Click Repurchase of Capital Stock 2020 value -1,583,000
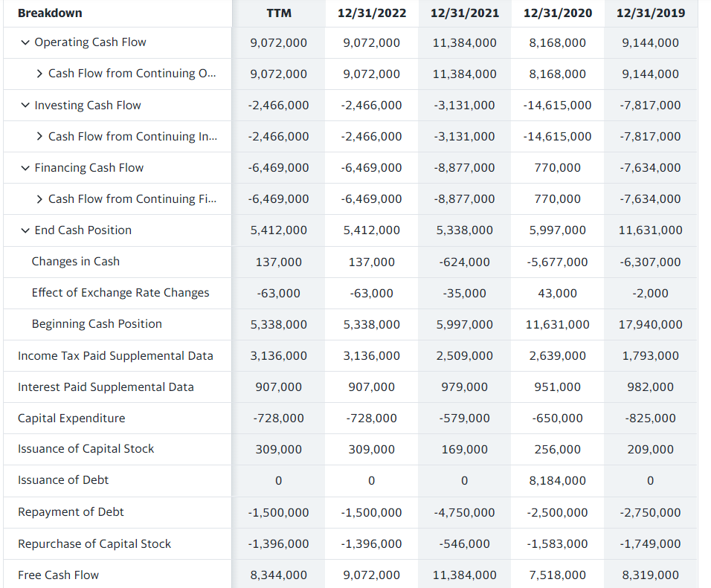711x588 pixels. 558,544
